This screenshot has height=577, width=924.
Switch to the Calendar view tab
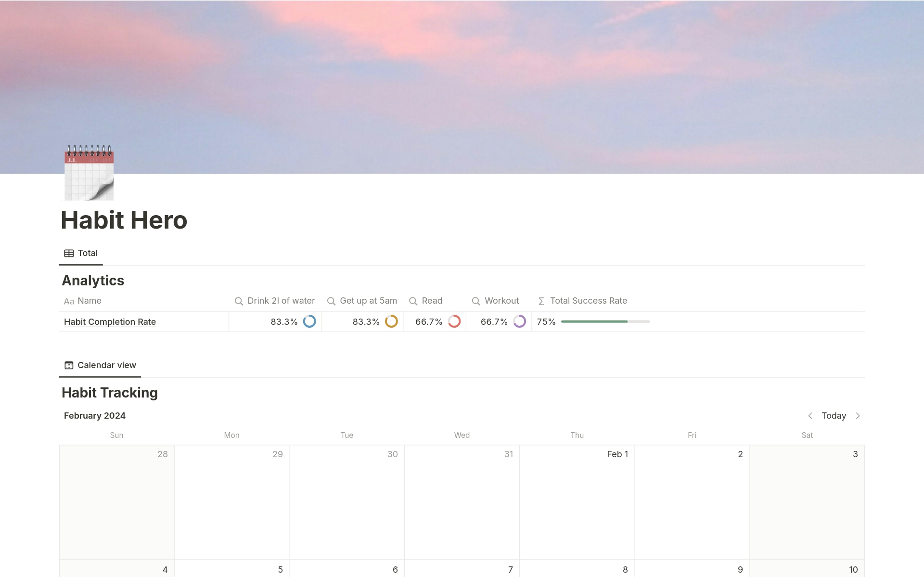tap(106, 364)
